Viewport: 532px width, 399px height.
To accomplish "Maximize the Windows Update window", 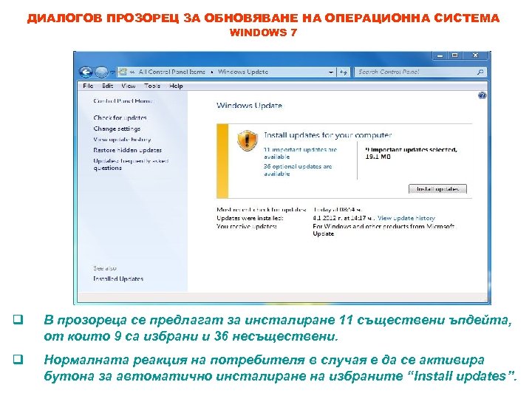I will (455, 55).
